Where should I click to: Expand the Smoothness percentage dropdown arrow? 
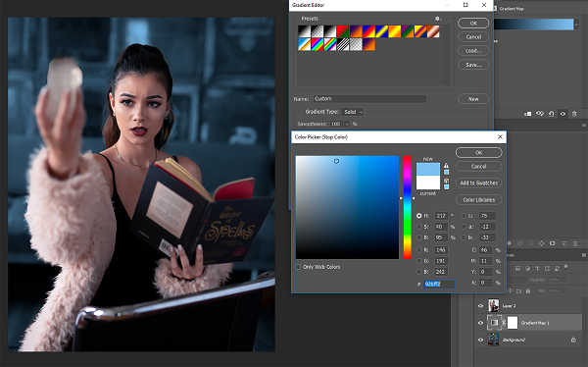347,124
